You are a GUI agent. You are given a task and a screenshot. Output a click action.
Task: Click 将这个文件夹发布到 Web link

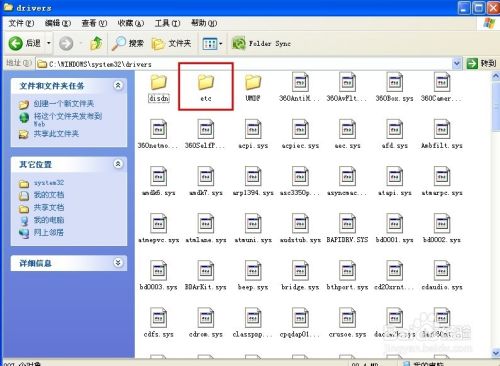61,119
